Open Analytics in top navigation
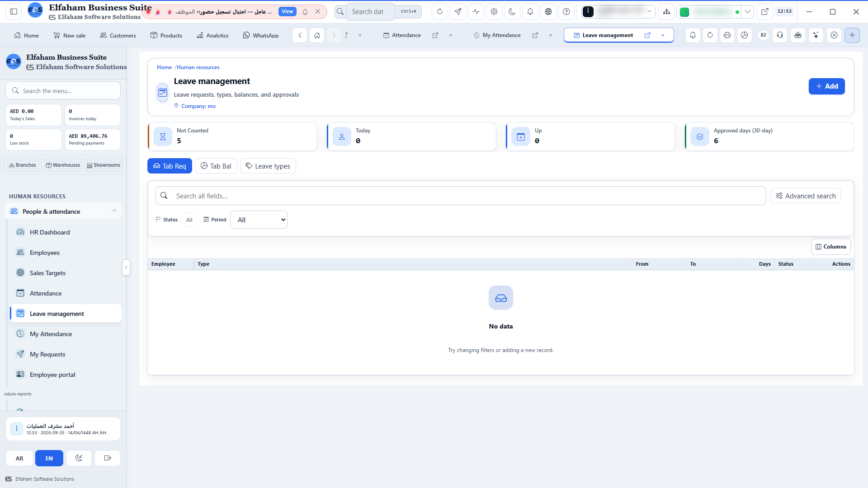The height and width of the screenshot is (488, 868). (212, 35)
